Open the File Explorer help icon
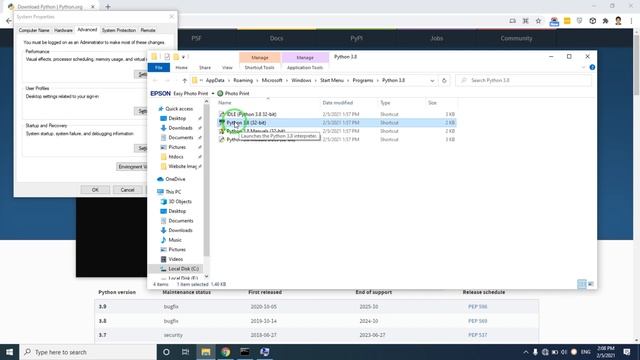Screen dimensions: 640x360 592,67
